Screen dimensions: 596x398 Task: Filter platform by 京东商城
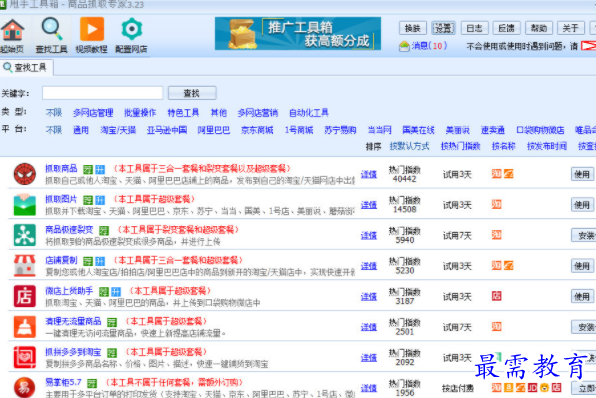[x=257, y=130]
